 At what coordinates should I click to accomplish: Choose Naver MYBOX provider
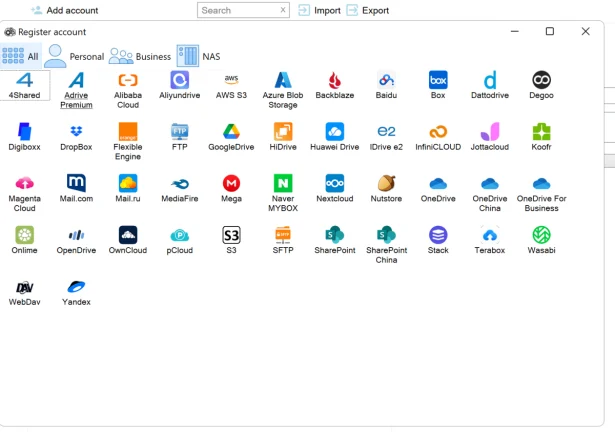[283, 193]
